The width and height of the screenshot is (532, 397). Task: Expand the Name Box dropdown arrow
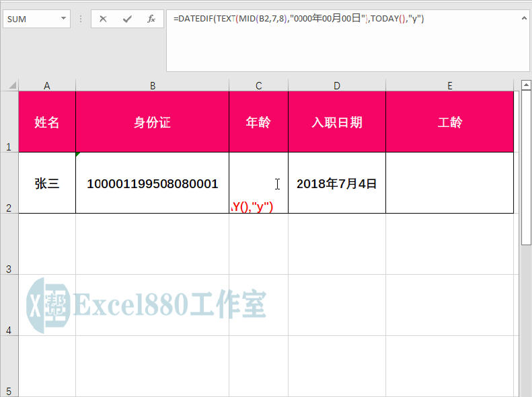63,19
